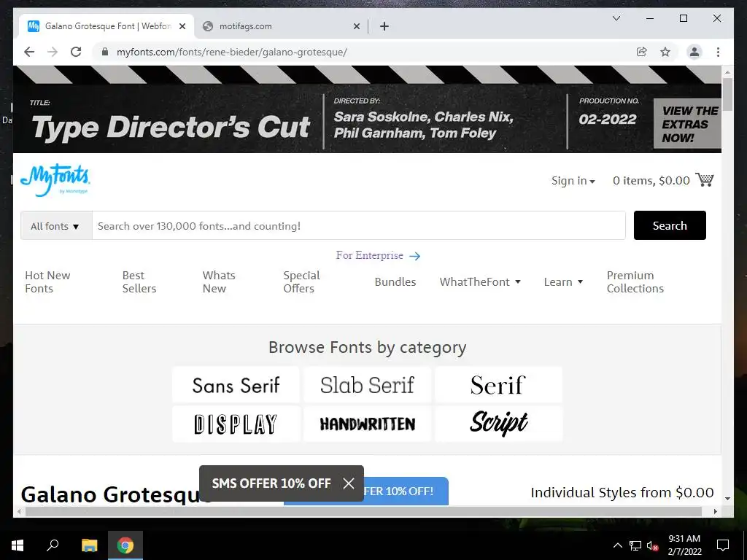
Task: Open Best Sellers menu item
Action: click(139, 282)
